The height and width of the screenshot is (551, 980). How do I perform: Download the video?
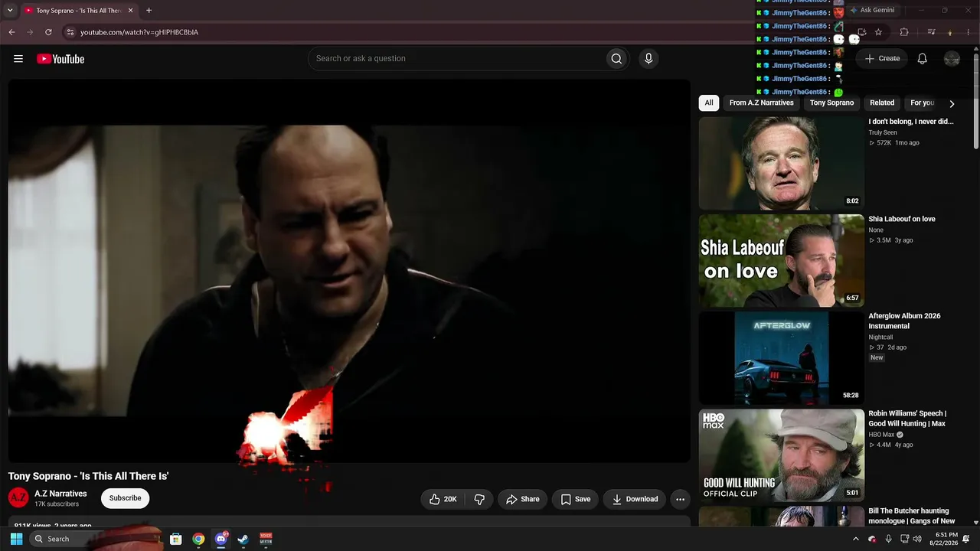click(x=635, y=499)
